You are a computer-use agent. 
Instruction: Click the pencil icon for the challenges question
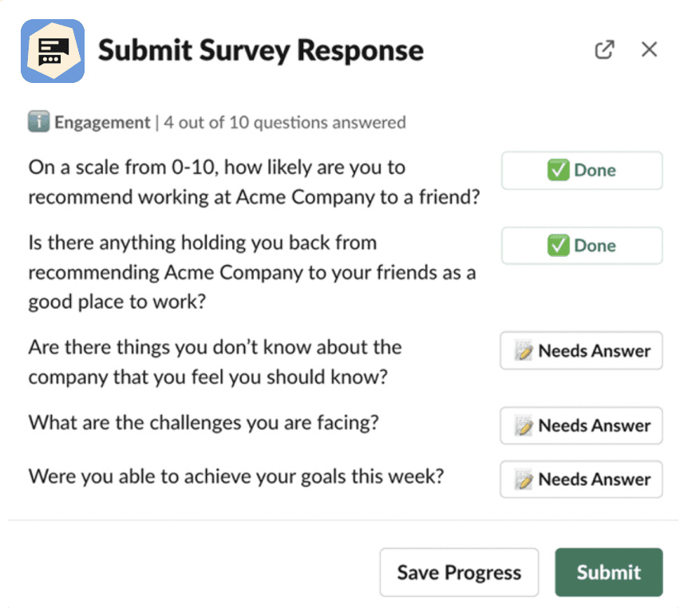[524, 426]
